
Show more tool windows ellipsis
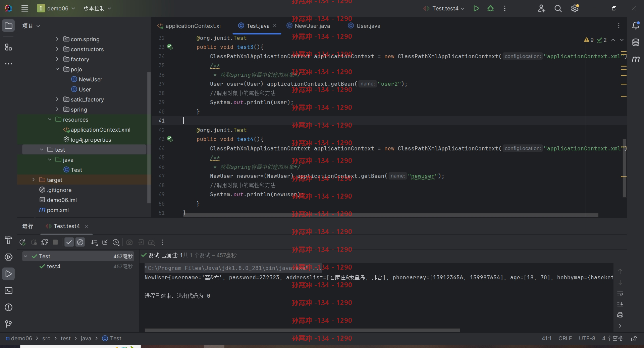8,64
